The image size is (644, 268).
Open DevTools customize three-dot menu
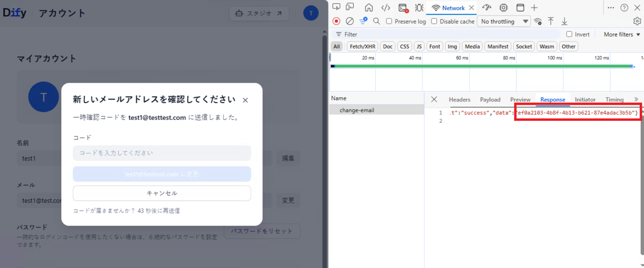611,8
